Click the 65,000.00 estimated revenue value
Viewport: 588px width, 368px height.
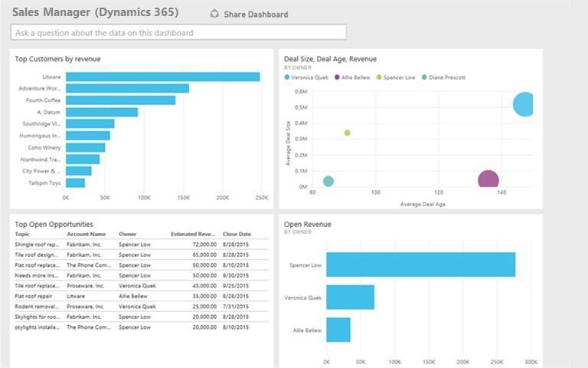(x=204, y=255)
